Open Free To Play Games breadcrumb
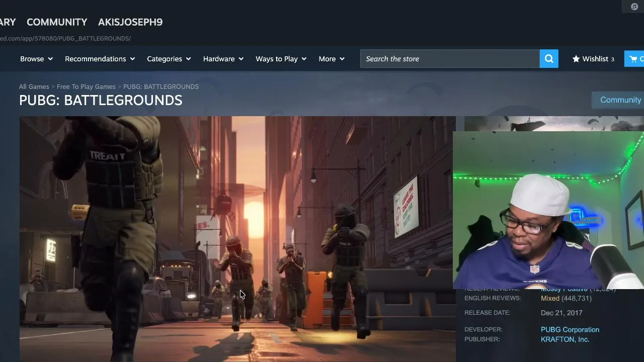 [86, 86]
